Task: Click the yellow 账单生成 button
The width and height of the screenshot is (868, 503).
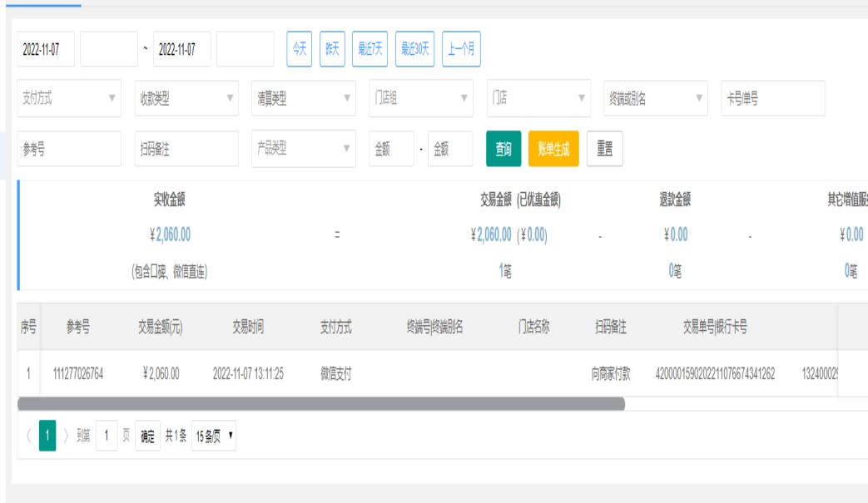Action: pos(553,149)
